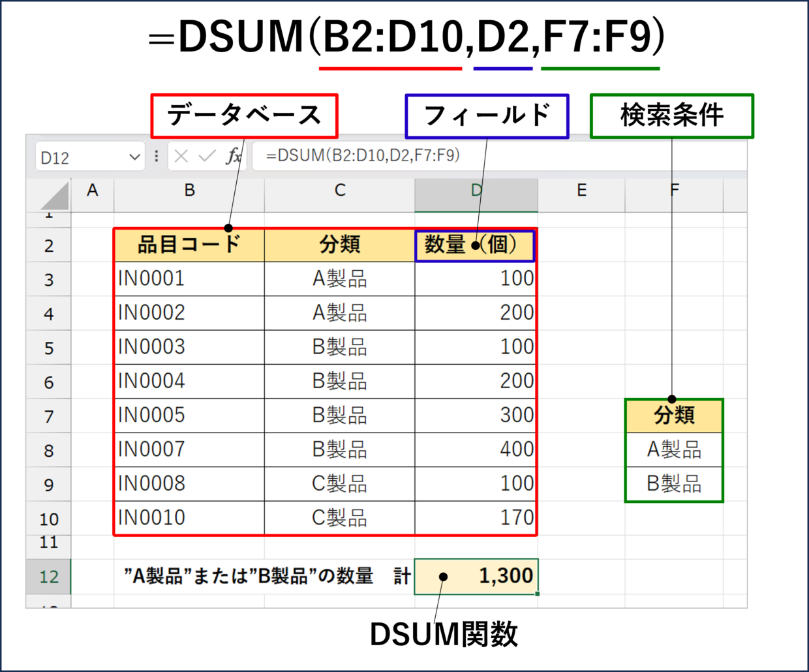Click C製品 in row 9
The width and height of the screenshot is (809, 672).
[339, 484]
